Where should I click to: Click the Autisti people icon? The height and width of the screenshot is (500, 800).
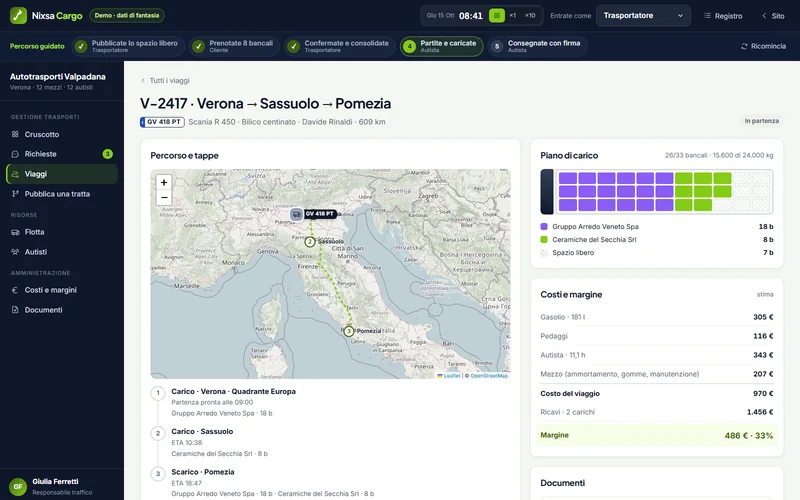(15, 252)
